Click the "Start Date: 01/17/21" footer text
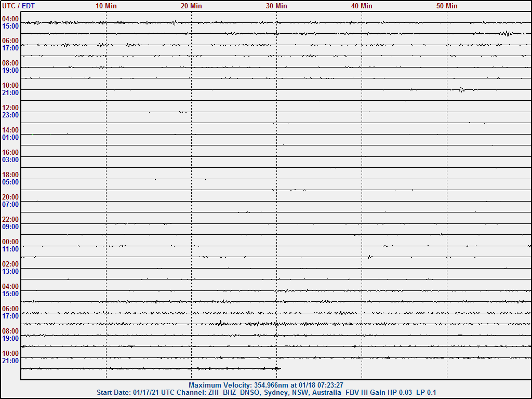The width and height of the screenshot is (532, 399). (130, 392)
